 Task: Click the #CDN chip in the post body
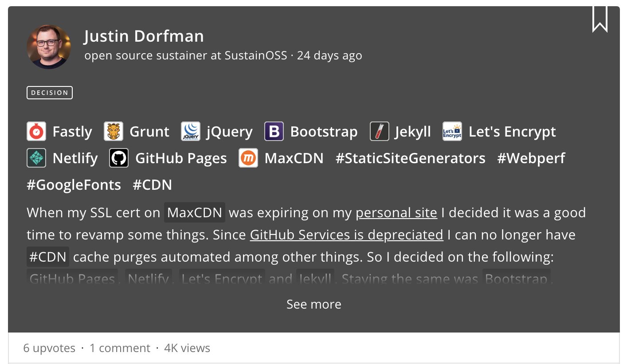coord(48,257)
